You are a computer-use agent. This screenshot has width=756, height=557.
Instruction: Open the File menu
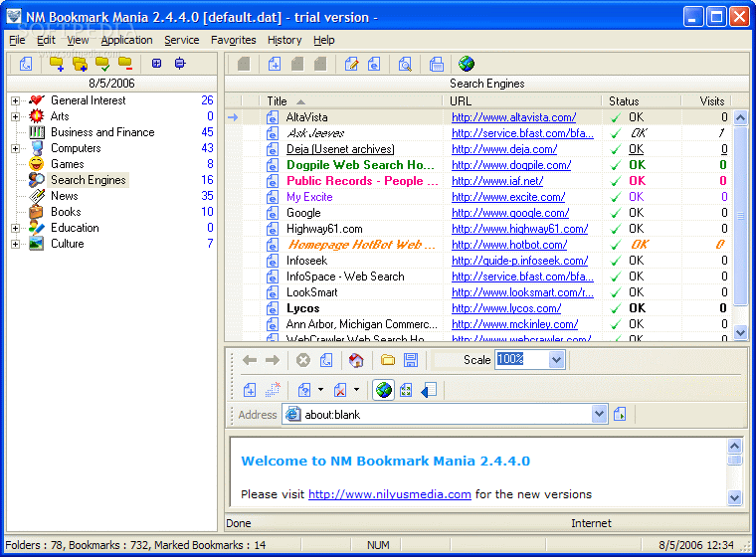17,40
